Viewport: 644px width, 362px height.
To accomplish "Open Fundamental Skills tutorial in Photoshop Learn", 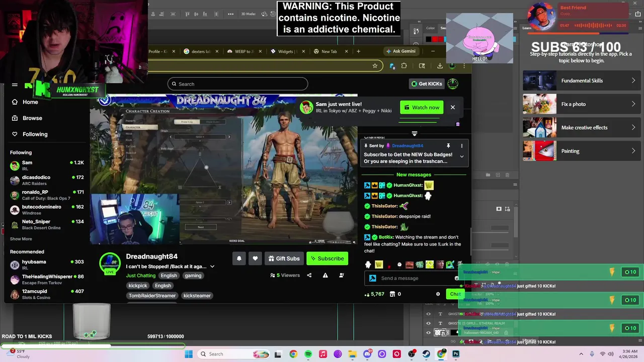I will point(581,80).
